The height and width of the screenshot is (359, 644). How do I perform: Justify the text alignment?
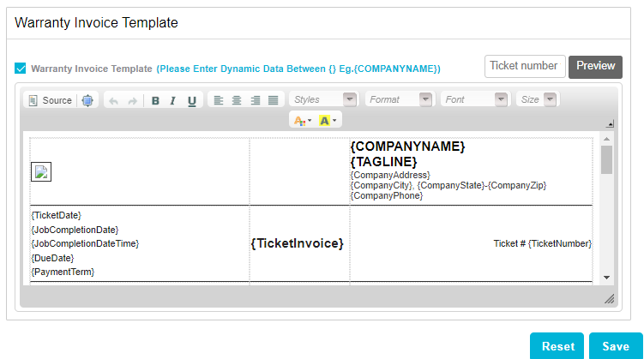(x=273, y=100)
